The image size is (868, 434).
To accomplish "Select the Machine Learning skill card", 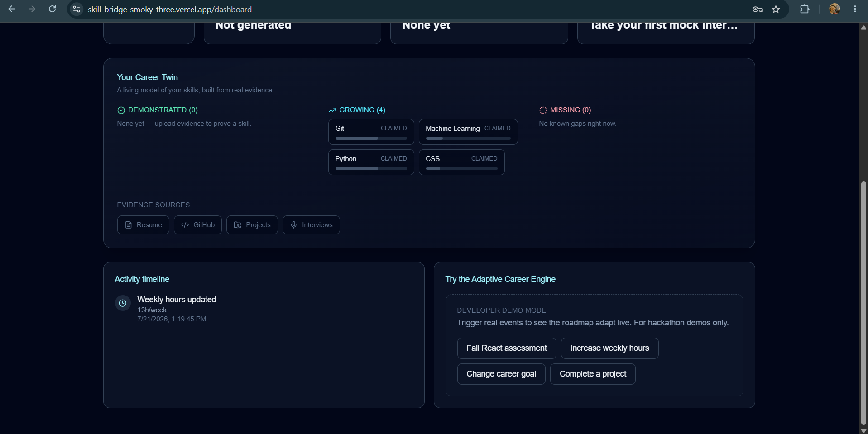I will (x=468, y=132).
